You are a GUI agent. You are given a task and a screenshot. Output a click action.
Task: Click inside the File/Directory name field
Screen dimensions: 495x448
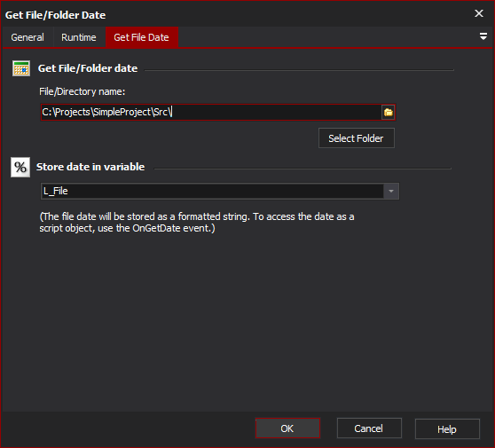[211, 112]
